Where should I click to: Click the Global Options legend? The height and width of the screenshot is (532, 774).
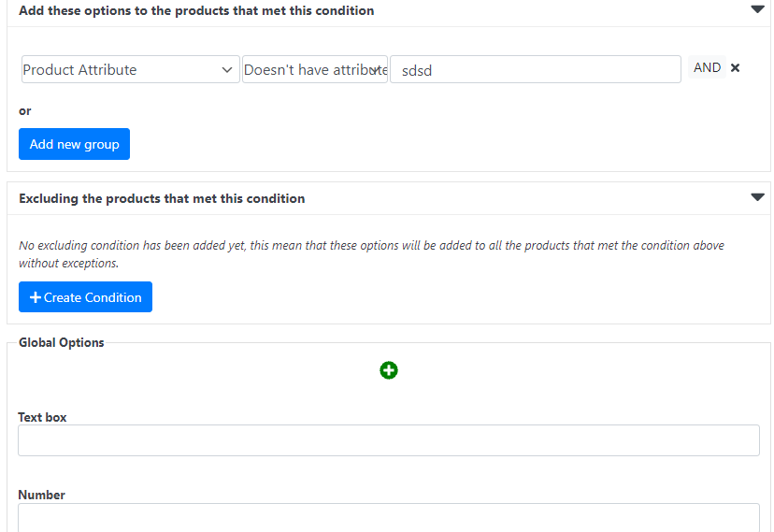pos(62,342)
